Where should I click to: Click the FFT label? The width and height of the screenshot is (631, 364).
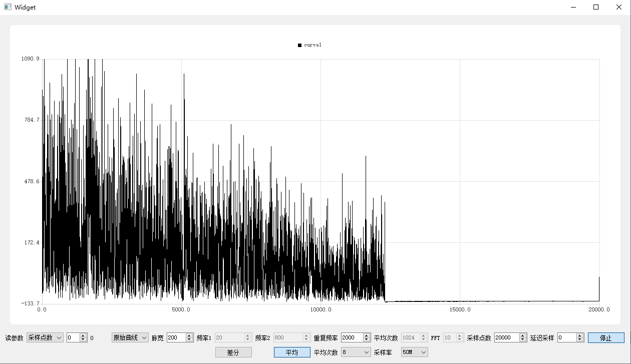pyautogui.click(x=435, y=338)
